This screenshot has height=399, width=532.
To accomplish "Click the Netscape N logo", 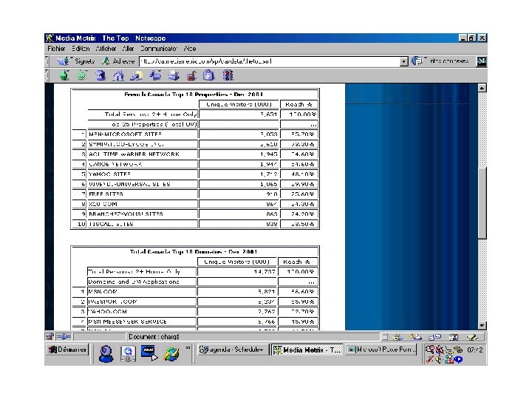I will (x=482, y=61).
